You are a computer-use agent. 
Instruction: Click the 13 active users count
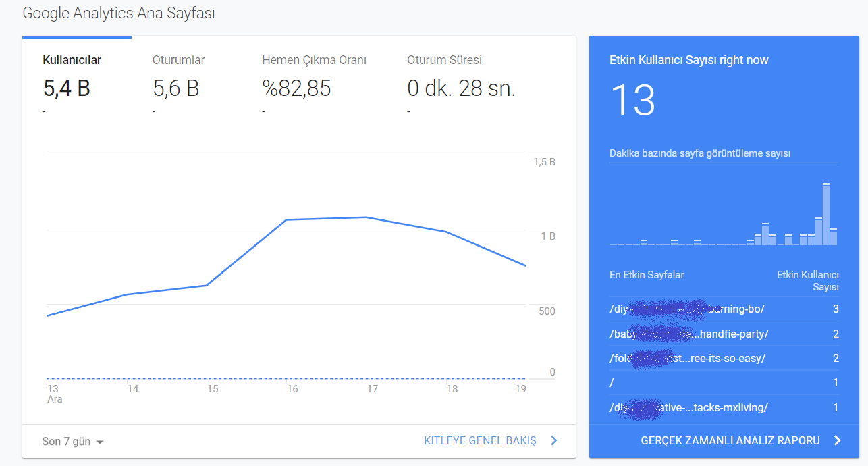(632, 101)
